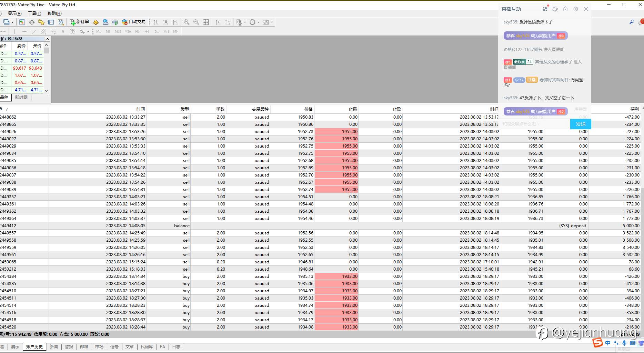Select the vertical line tool
The width and height of the screenshot is (644, 353).
click(14, 31)
